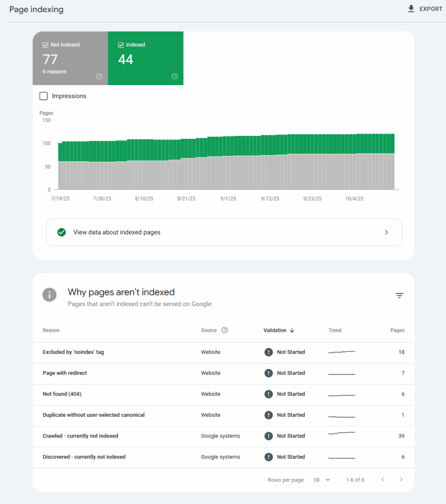This screenshot has height=504, width=446.
Task: Go to next page of rows
Action: tap(401, 479)
